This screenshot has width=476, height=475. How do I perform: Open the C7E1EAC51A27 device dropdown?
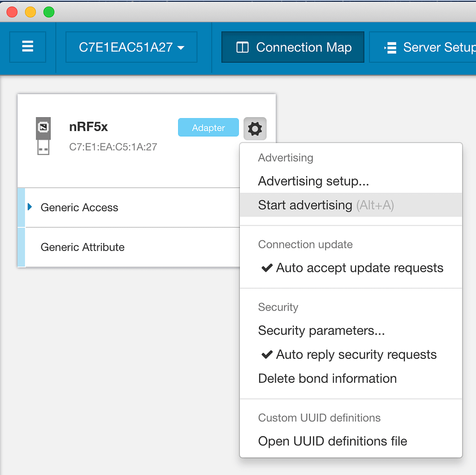[132, 47]
